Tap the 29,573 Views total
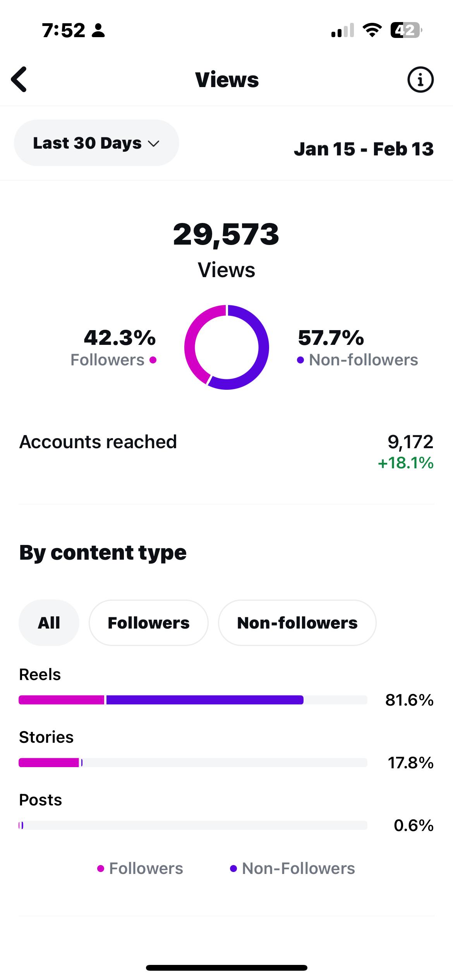Screen dimensions: 453x980 pos(226,235)
